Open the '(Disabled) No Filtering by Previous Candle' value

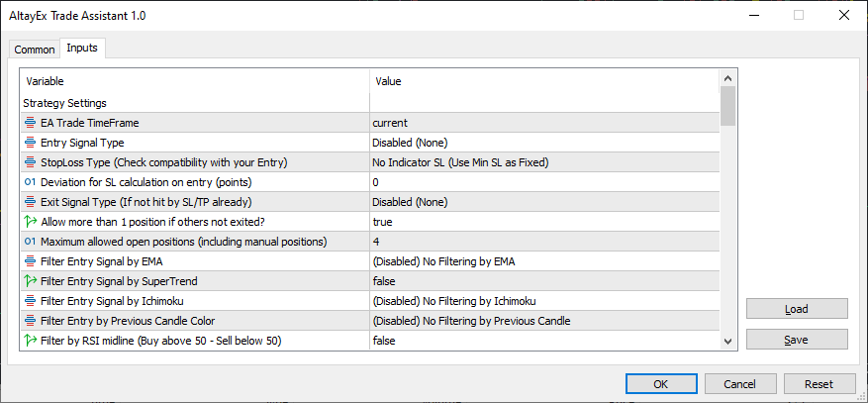point(544,321)
